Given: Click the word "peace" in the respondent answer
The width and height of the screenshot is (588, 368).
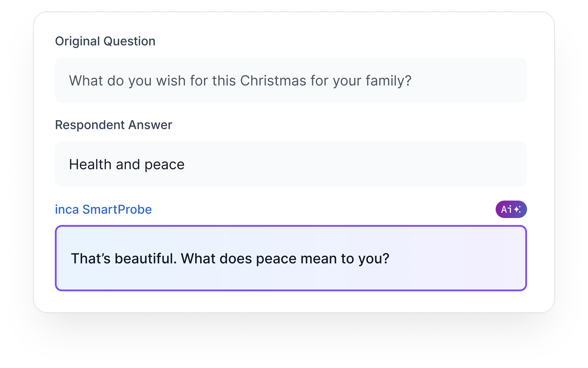Looking at the screenshot, I should pyautogui.click(x=164, y=165).
